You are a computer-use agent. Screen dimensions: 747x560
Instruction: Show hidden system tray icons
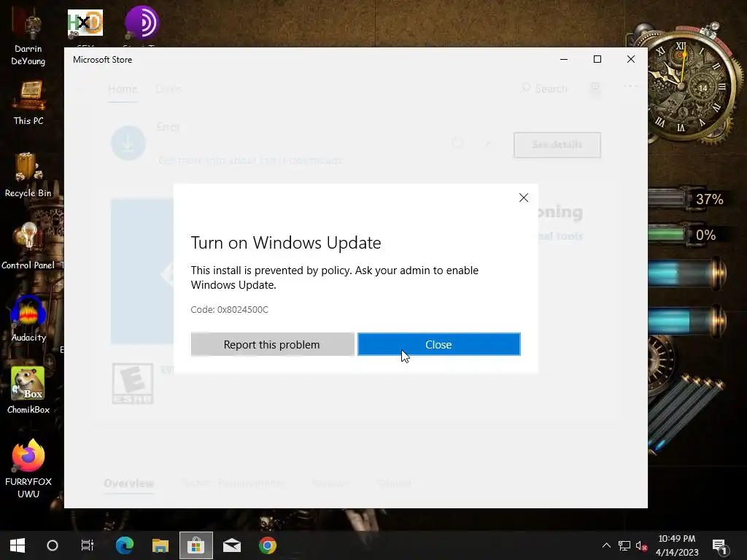point(606,545)
